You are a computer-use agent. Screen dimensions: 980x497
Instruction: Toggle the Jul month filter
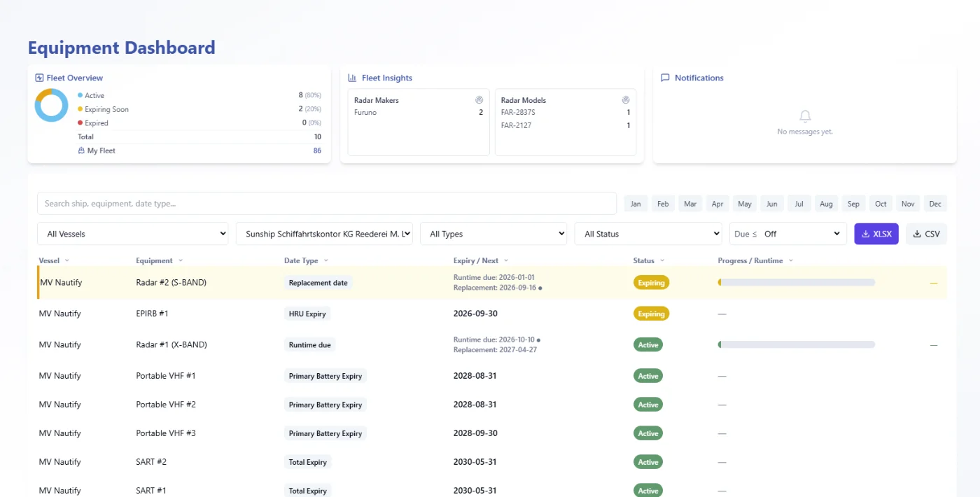[x=799, y=204]
